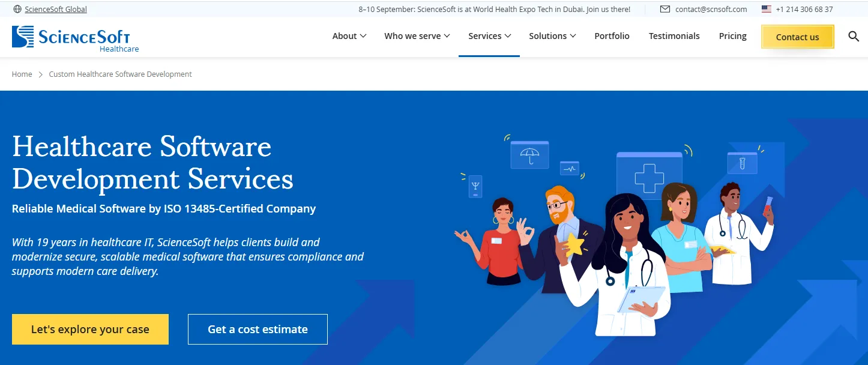Click Get a cost estimate button
868x365 pixels.
[258, 329]
